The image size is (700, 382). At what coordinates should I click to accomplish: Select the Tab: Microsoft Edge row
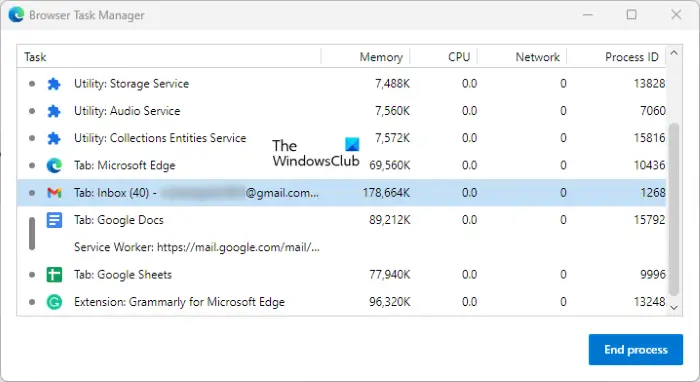(342, 166)
